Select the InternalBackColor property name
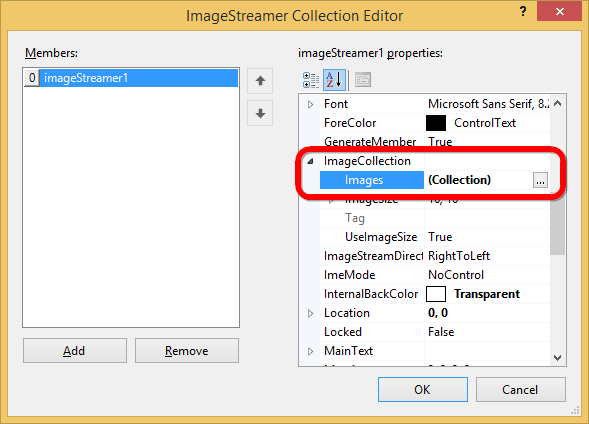Viewport: 589px width, 424px height. coord(371,294)
